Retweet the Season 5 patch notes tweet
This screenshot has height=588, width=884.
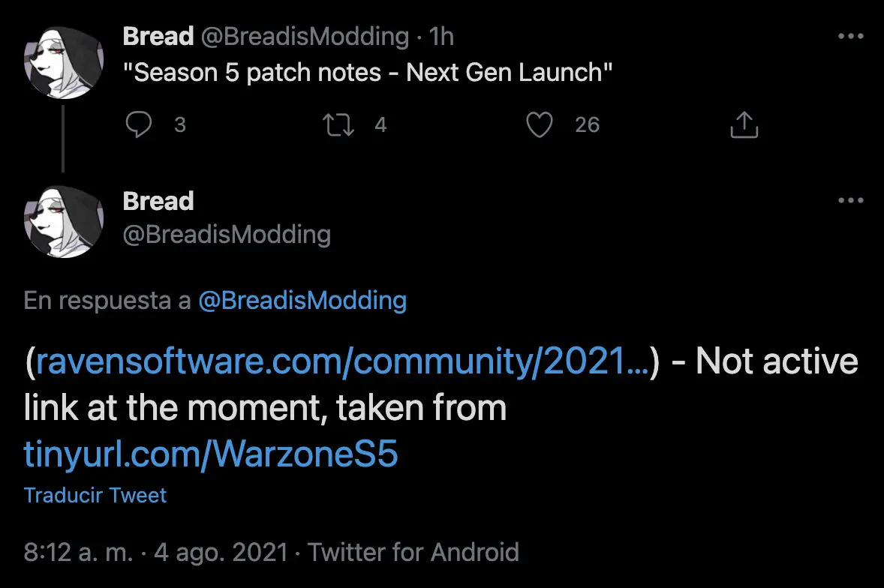pos(338,125)
